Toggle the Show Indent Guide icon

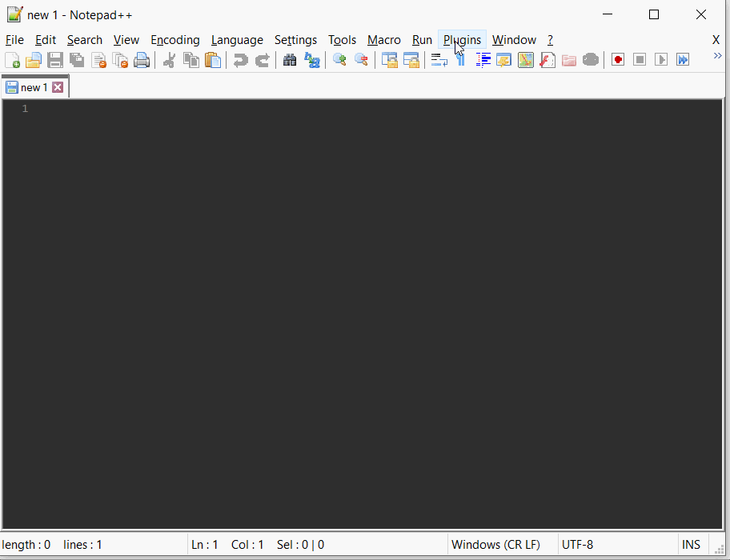(483, 59)
